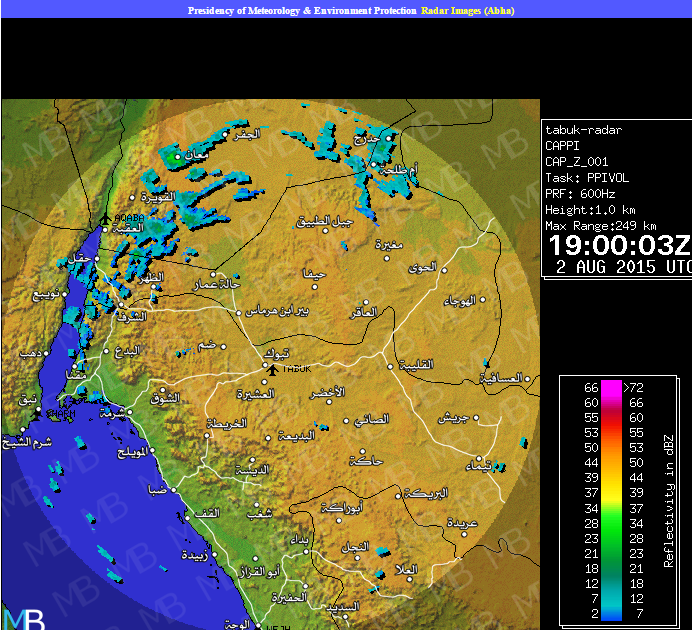Click the زبيدة city marker dot

pyautogui.click(x=215, y=555)
